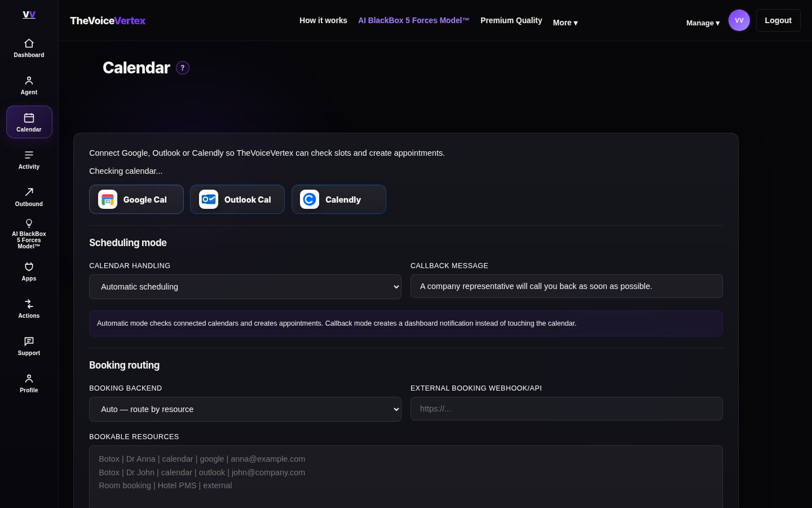Screen dimensions: 812x508
Task: Open the Profile person icon
Action: click(29, 379)
